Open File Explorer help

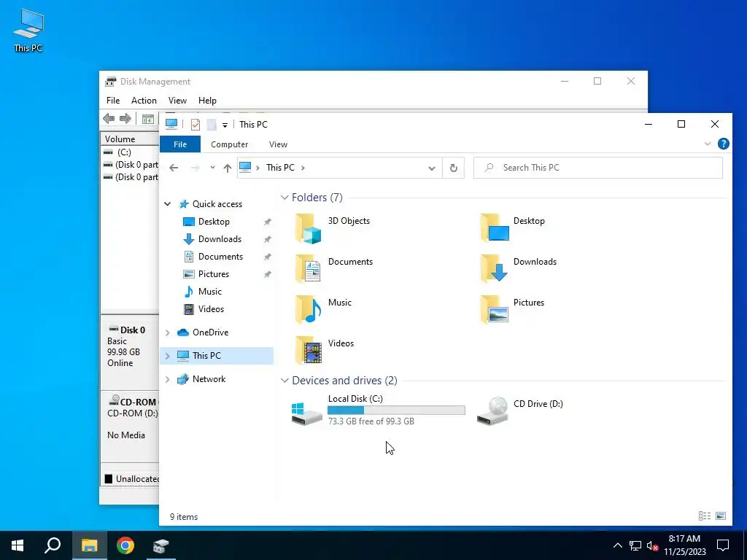point(723,144)
